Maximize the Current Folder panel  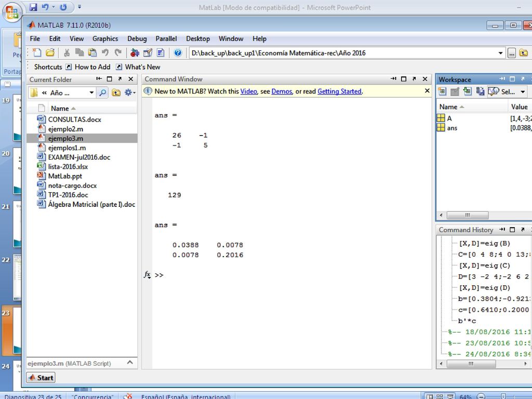(x=109, y=79)
